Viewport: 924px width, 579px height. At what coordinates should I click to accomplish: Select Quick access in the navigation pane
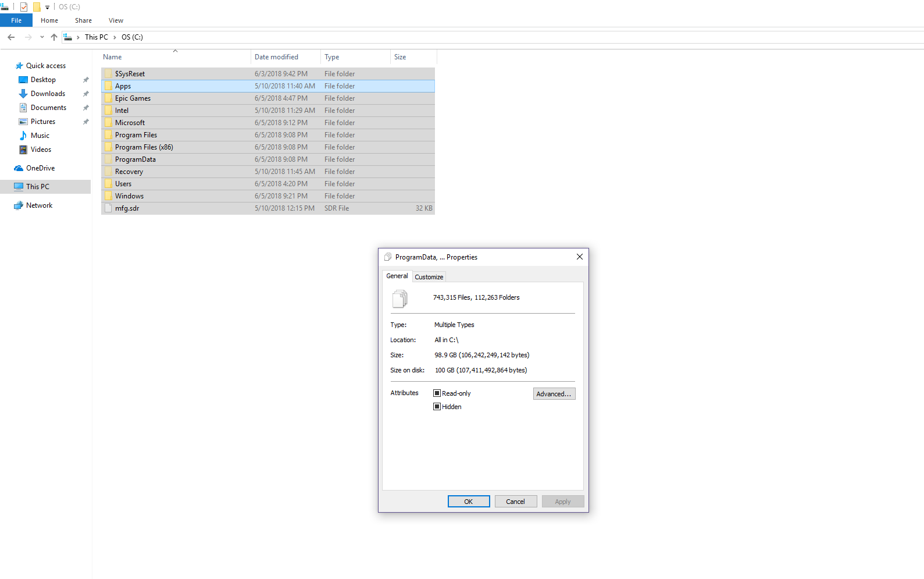coord(46,66)
